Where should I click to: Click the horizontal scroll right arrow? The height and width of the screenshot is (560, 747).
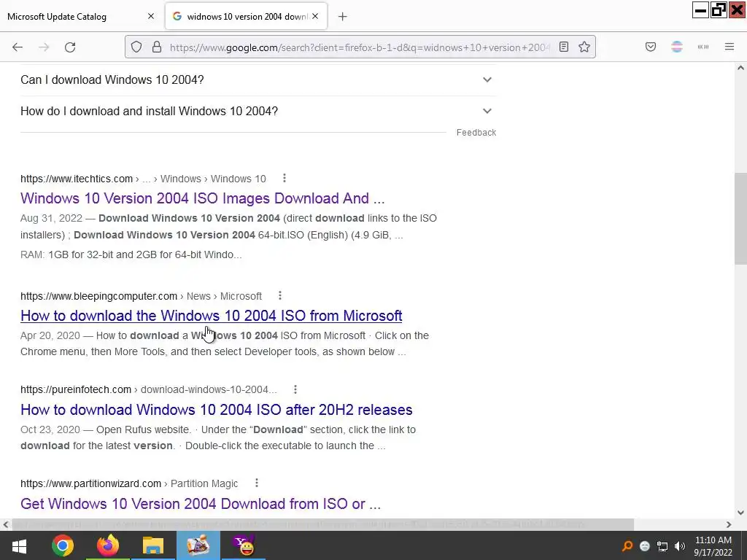729,524
